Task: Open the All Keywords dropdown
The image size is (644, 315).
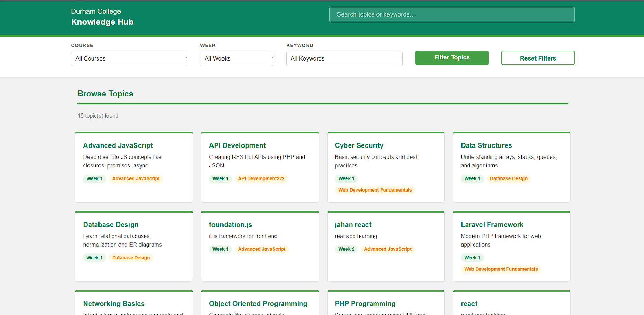Action: [344, 59]
